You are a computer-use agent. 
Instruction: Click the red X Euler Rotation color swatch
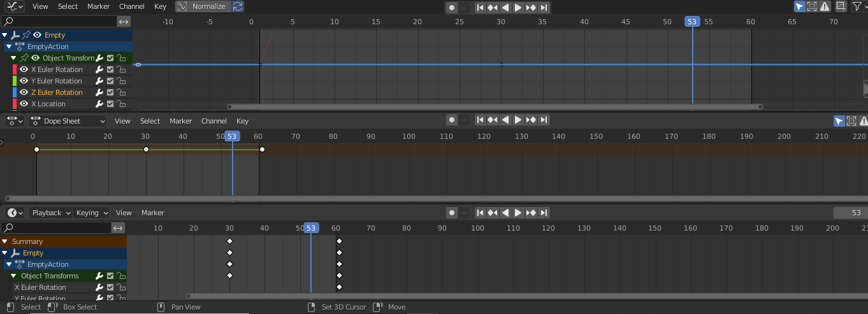tap(15, 69)
